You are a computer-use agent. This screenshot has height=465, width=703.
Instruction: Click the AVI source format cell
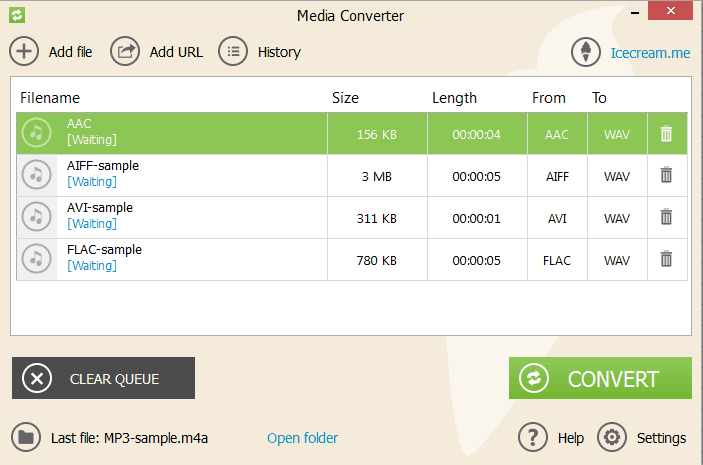pos(557,219)
